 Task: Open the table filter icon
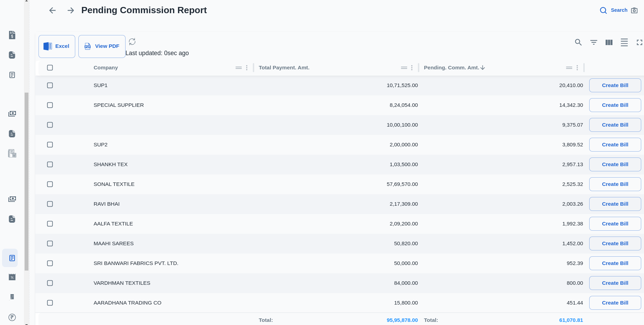point(594,42)
